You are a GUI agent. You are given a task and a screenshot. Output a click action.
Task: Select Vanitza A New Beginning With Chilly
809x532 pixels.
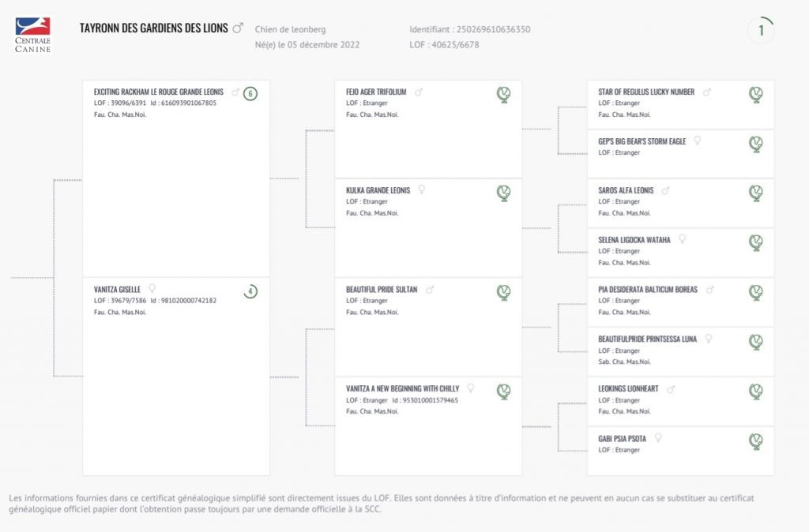click(402, 389)
